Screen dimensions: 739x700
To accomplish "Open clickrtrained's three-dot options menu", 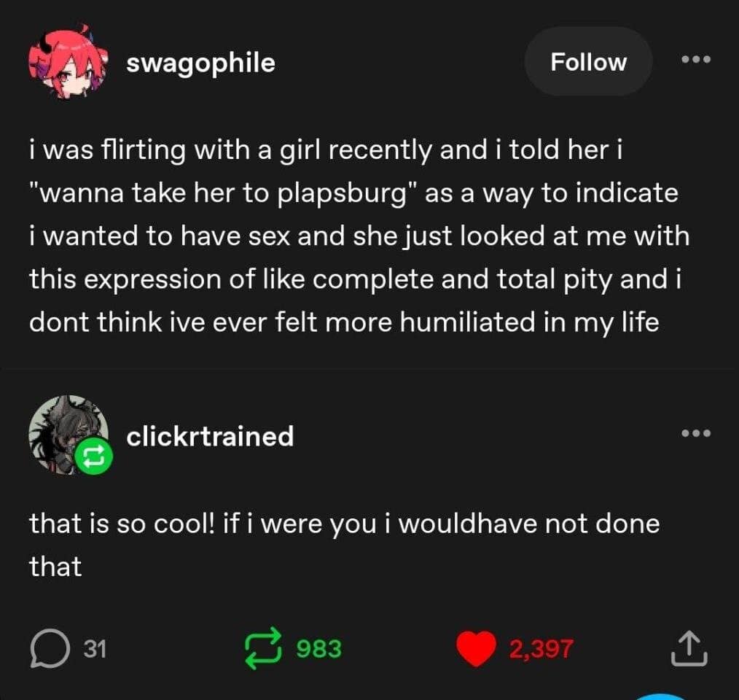I will click(696, 433).
